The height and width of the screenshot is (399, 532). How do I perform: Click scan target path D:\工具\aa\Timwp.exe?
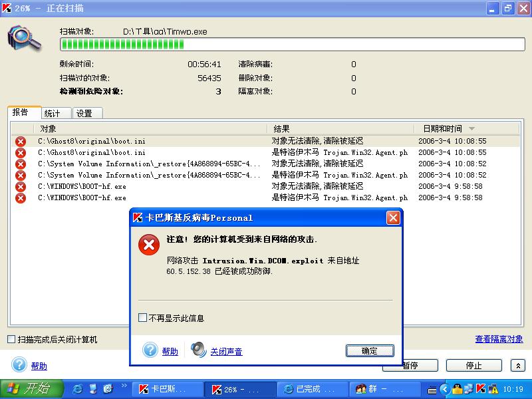click(x=165, y=32)
